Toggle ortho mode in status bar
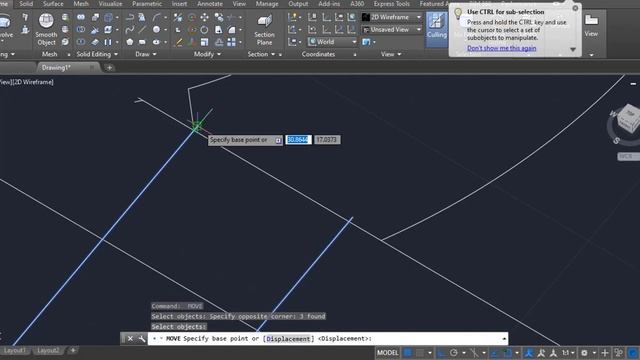Screen dimensions: 640x360 (x=441, y=353)
